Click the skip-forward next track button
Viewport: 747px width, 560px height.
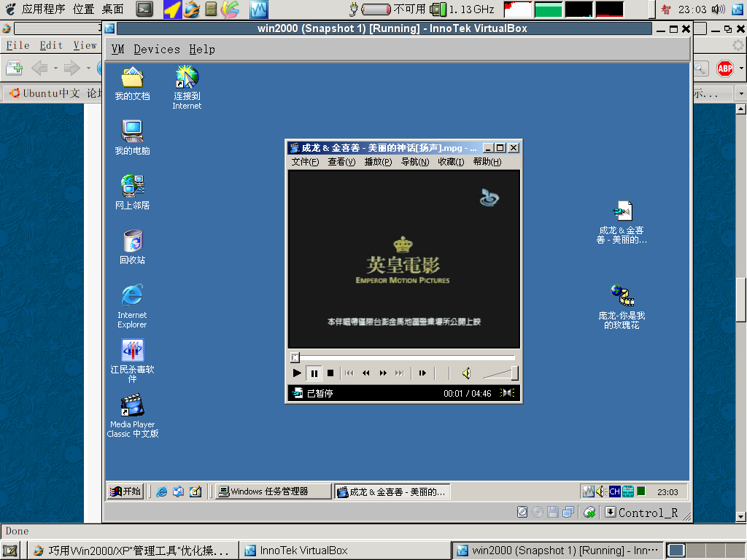400,373
